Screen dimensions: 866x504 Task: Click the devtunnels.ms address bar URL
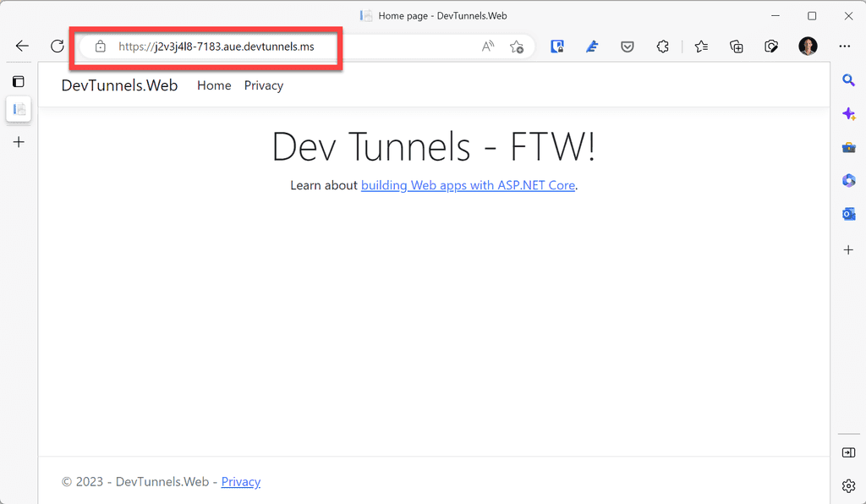tap(216, 47)
